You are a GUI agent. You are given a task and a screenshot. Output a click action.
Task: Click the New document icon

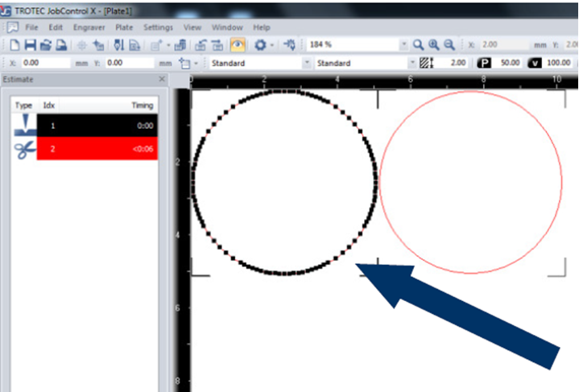point(14,45)
